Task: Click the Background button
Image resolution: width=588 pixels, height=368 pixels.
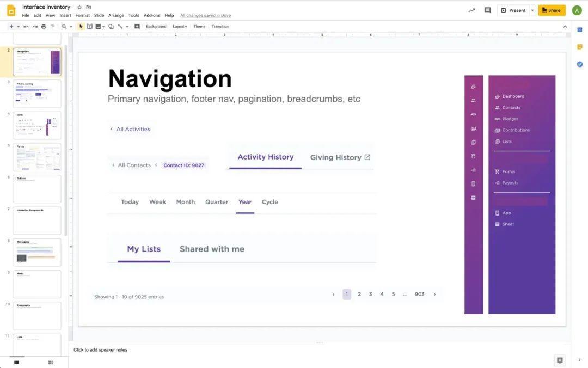Action: click(156, 27)
